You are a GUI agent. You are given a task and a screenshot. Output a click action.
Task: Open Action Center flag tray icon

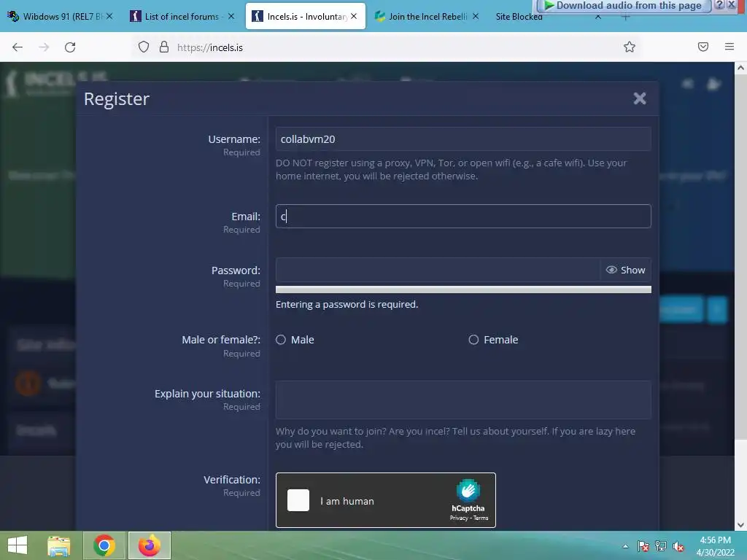643,547
